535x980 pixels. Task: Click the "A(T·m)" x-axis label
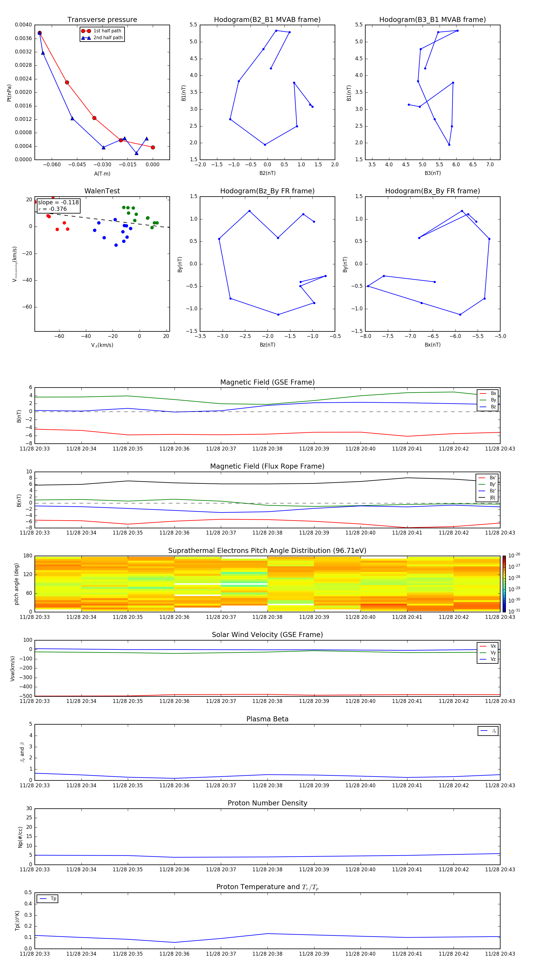pos(102,173)
